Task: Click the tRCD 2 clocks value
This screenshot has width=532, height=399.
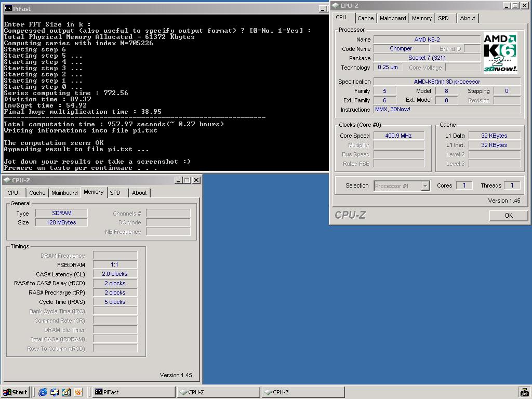Action: pyautogui.click(x=115, y=283)
